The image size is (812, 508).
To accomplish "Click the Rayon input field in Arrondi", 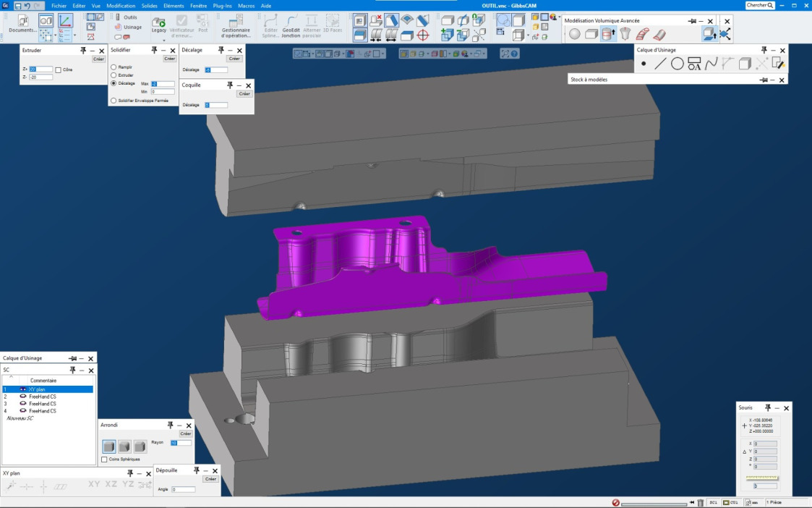I will tap(181, 443).
